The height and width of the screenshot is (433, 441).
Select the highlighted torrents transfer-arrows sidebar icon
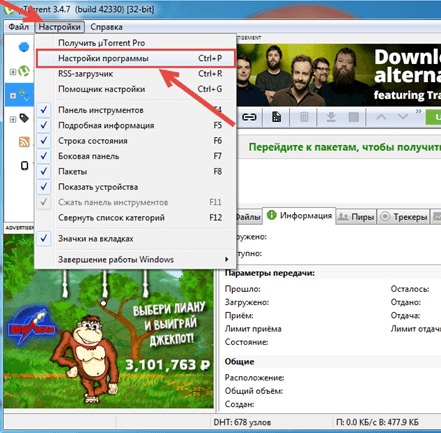24,95
